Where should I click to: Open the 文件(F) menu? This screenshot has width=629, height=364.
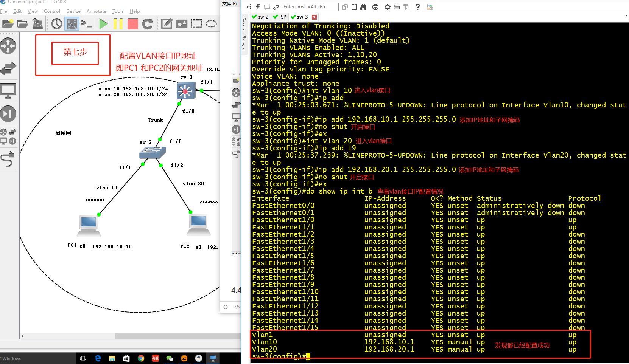point(229,4)
